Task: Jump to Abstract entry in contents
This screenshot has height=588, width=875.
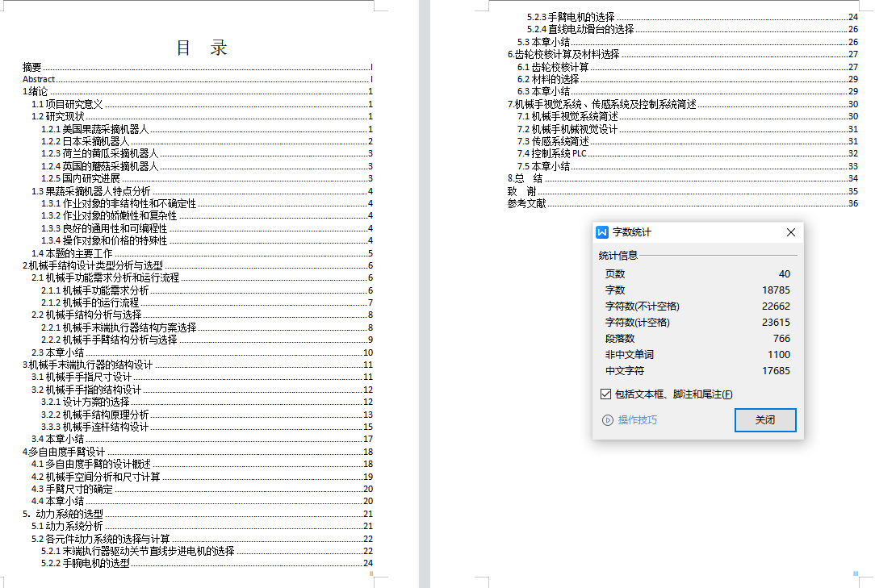Action: (198, 79)
